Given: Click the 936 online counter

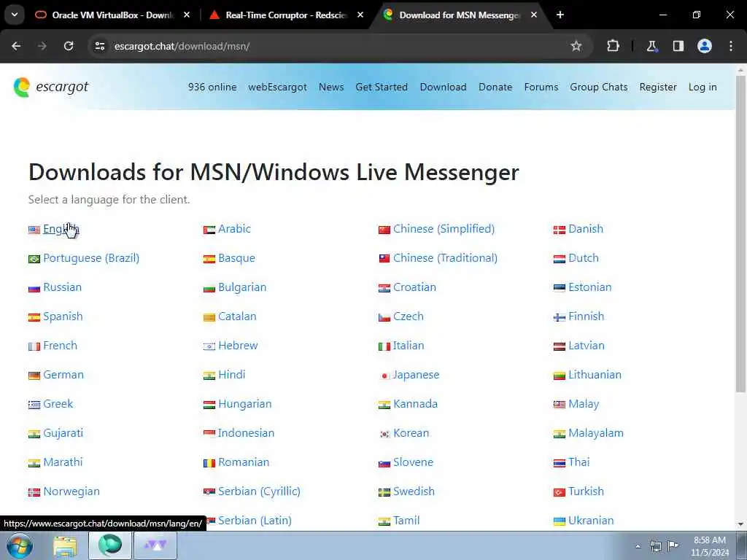Looking at the screenshot, I should [212, 87].
